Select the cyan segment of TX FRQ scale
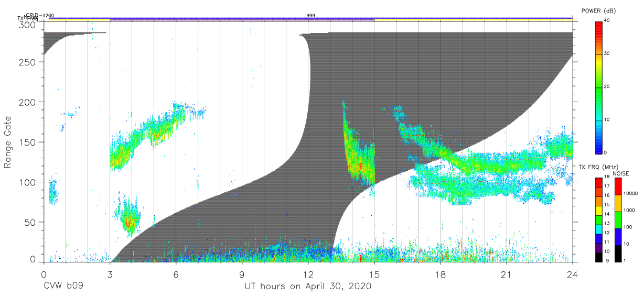The width and height of the screenshot is (644, 297). tap(598, 229)
